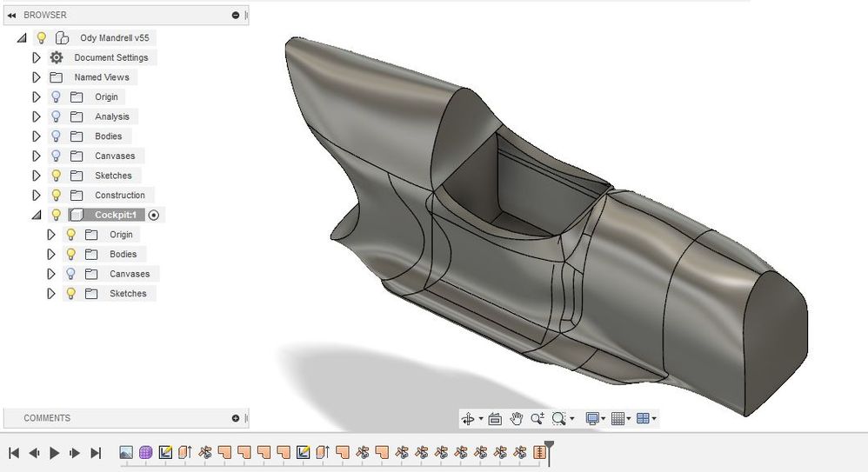The height and width of the screenshot is (472, 868).
Task: Expand the COMMENTS panel
Action: pos(236,418)
